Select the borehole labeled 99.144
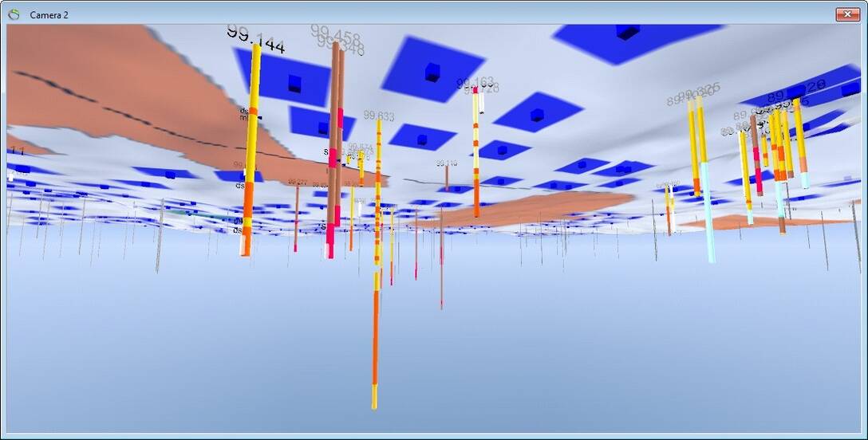This screenshot has width=868, height=440. pos(251,151)
